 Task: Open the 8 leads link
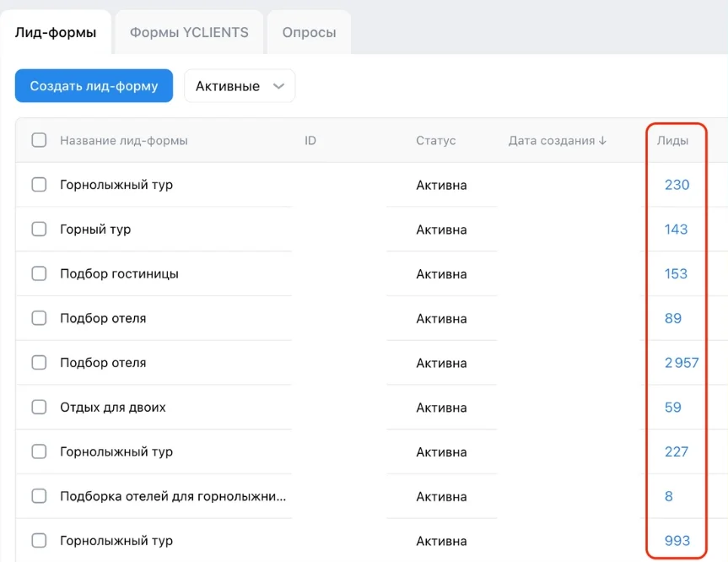point(669,496)
